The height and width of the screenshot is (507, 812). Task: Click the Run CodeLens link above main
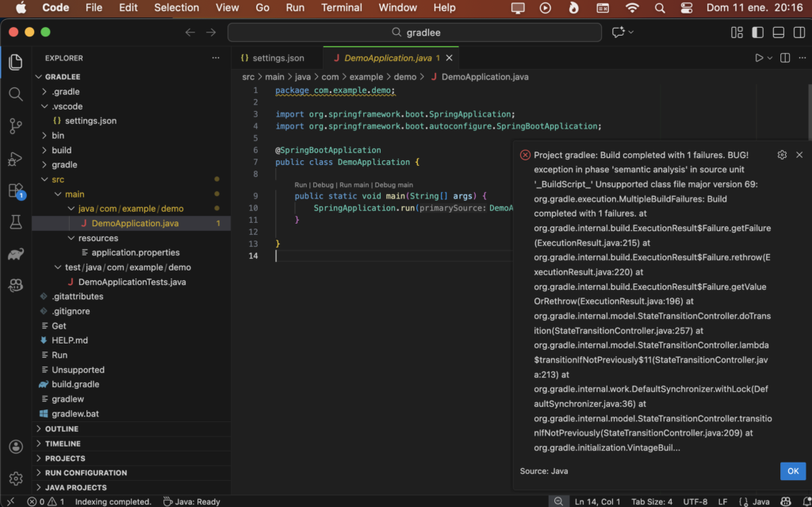(301, 185)
